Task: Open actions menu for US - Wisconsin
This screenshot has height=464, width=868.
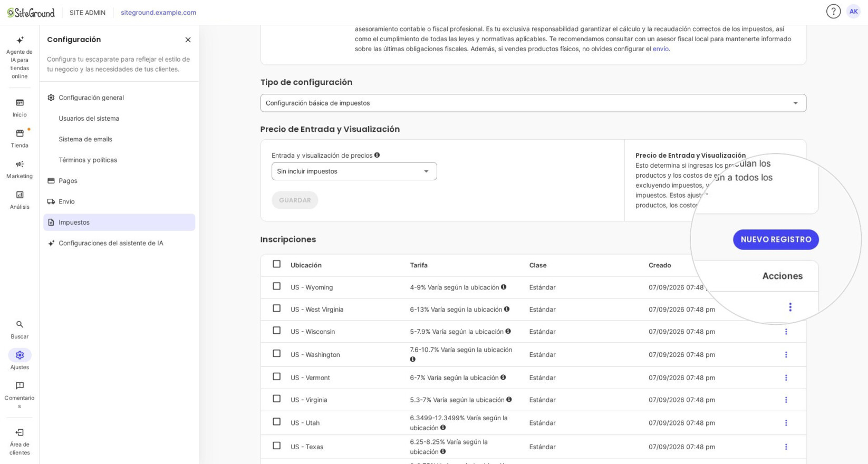Action: (x=786, y=332)
